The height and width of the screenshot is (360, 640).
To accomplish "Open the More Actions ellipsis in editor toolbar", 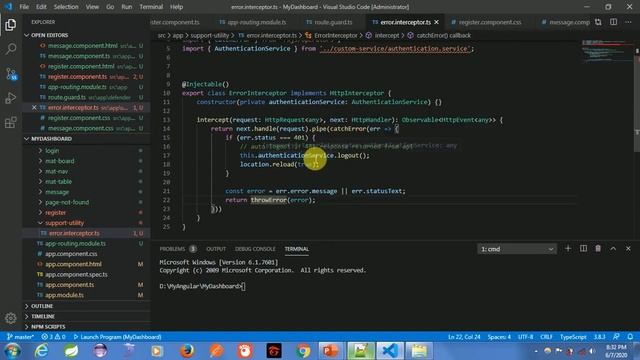I will [629, 22].
